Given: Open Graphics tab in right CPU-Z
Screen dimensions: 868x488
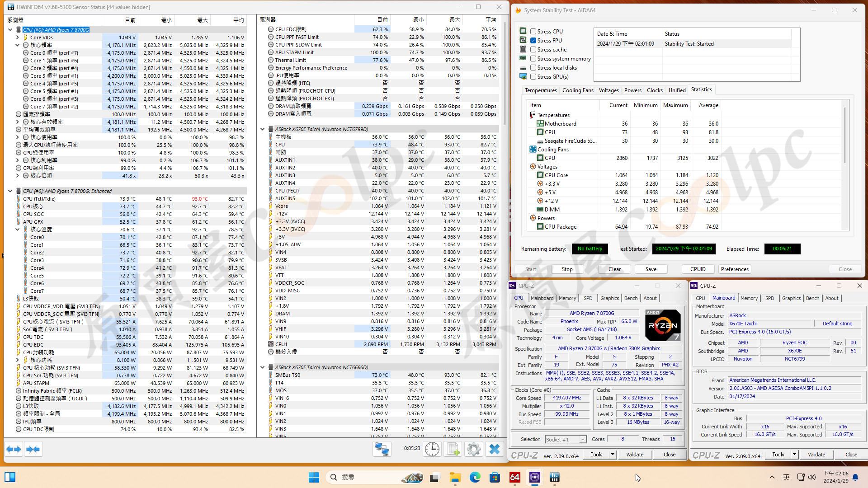Looking at the screenshot, I should pos(791,298).
